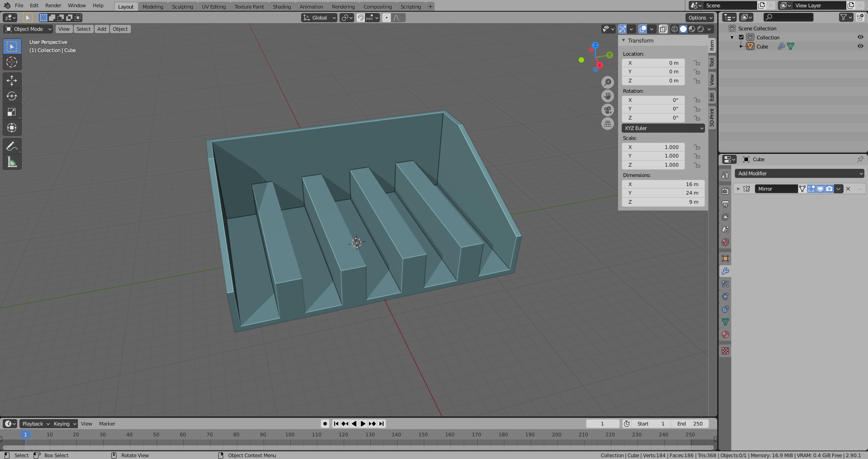Uncheck the Collection exclude checkbox

point(741,38)
